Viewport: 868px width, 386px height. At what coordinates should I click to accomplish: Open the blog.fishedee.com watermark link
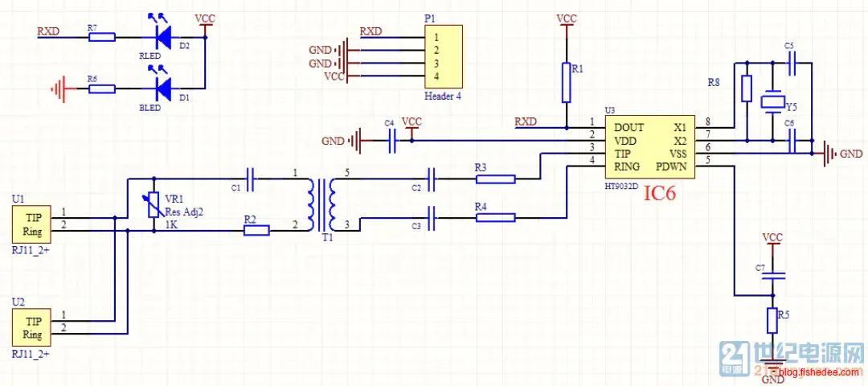point(819,372)
